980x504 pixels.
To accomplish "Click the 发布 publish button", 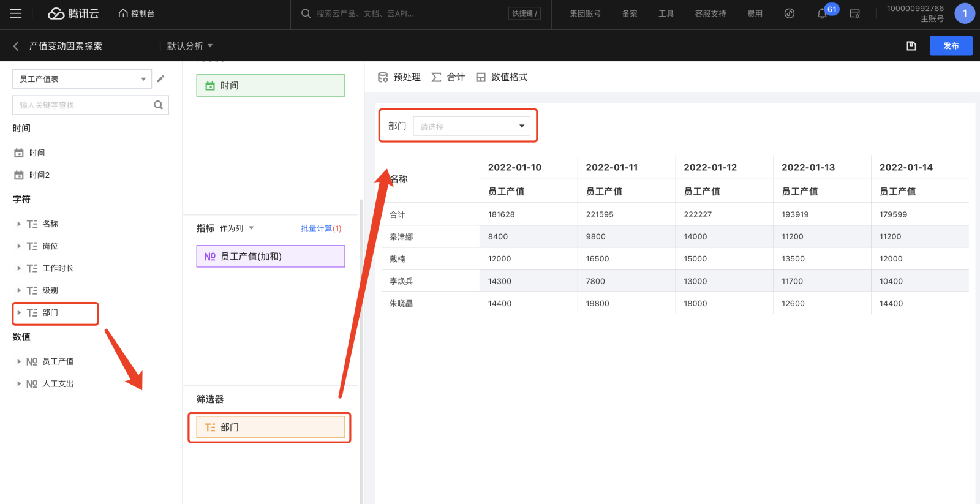I will pyautogui.click(x=951, y=46).
